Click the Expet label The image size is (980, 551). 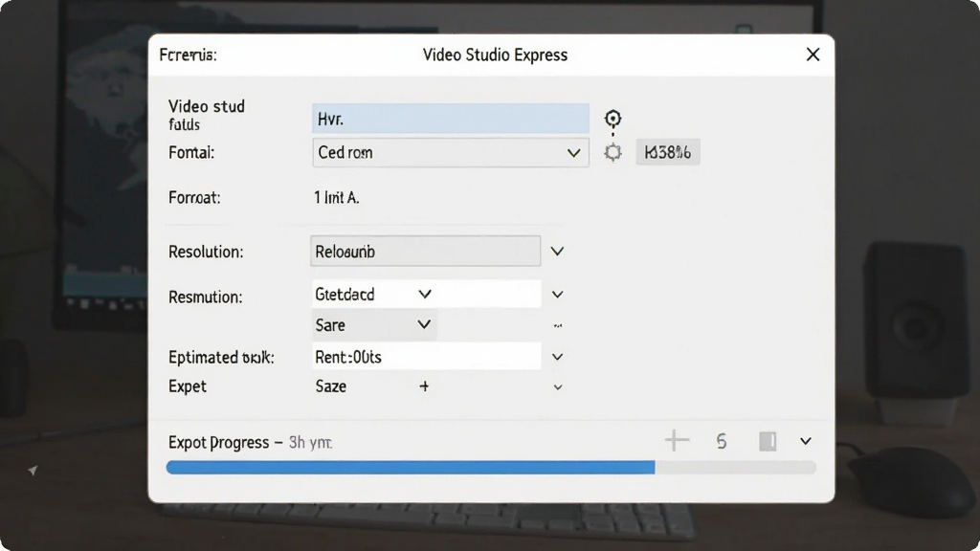pyautogui.click(x=187, y=386)
